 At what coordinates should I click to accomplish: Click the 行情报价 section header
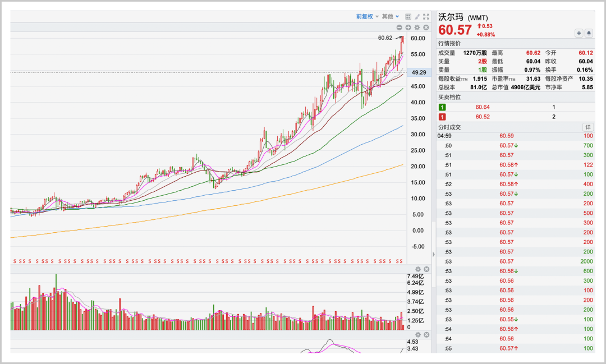[x=450, y=43]
